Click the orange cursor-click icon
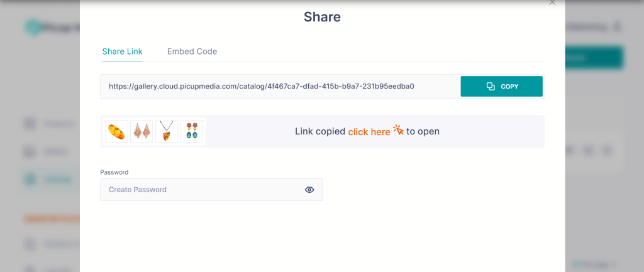Screen dimensions: 644x272 point(398,130)
